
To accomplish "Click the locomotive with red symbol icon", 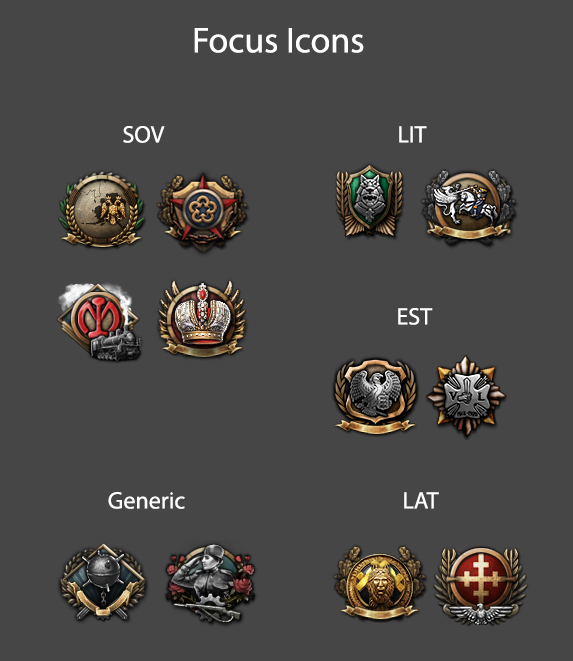I will click(100, 322).
